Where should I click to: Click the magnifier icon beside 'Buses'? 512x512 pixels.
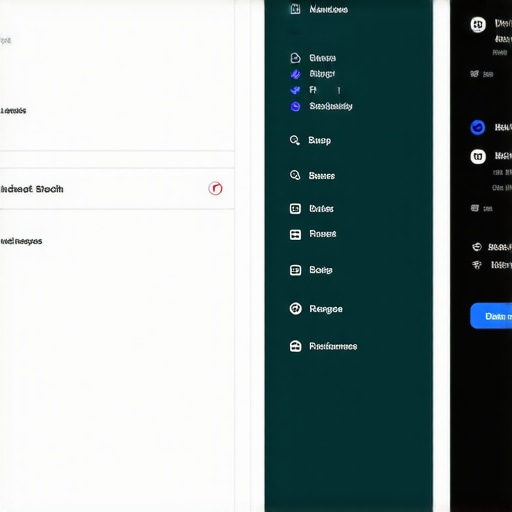pos(295,175)
